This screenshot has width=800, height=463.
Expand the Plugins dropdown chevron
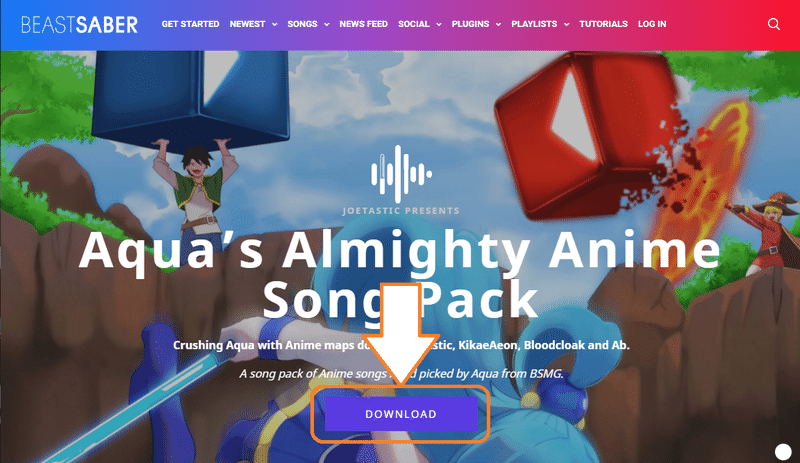(498, 25)
